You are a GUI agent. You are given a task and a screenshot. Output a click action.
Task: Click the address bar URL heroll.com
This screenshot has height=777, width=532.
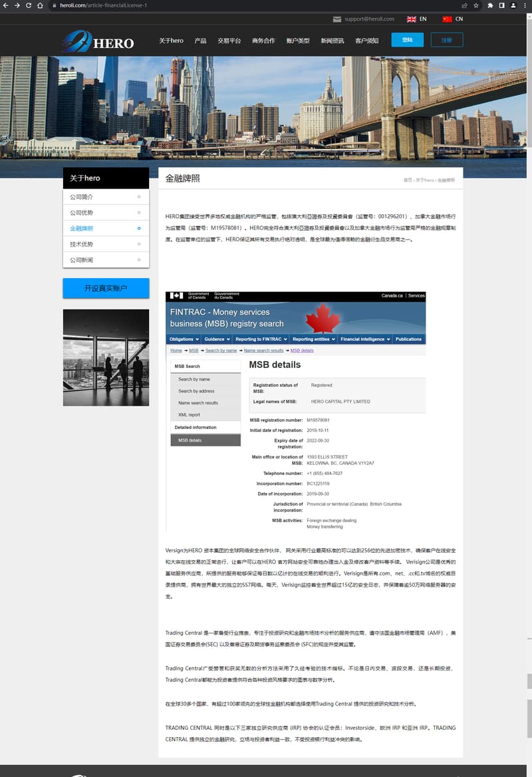point(104,5)
